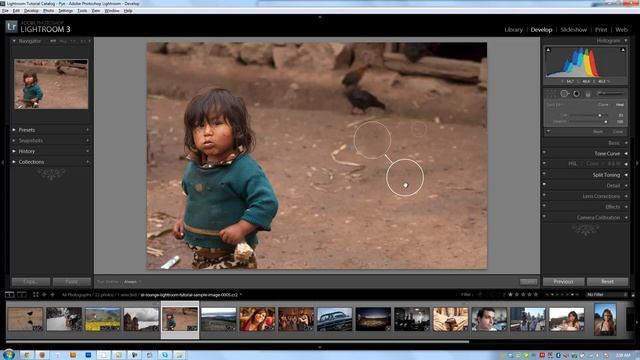This screenshot has width=640, height=360.
Task: Select Heal spot removal mode
Action: click(620, 105)
